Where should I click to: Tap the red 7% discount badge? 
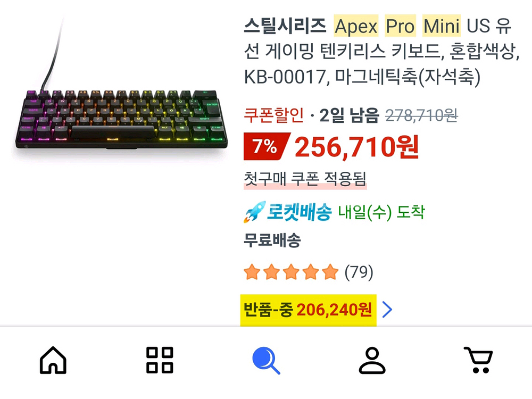(267, 147)
